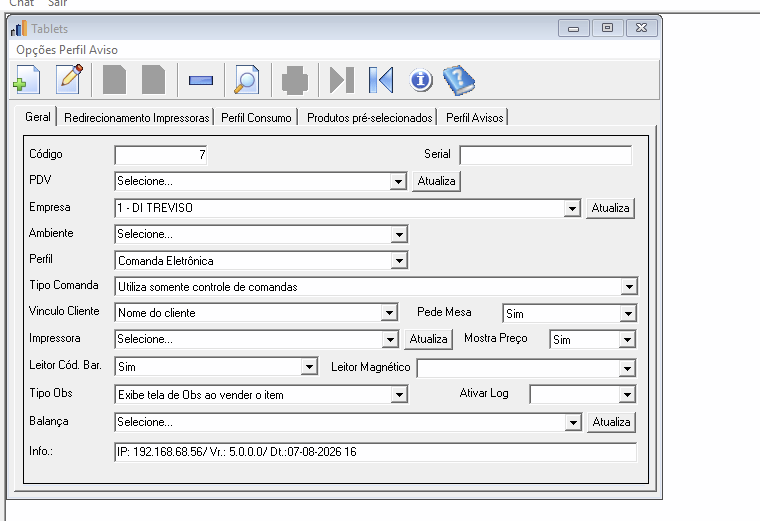Open the Leitor Cód. Bar. dropdown
This screenshot has height=521, width=760.
click(309, 367)
